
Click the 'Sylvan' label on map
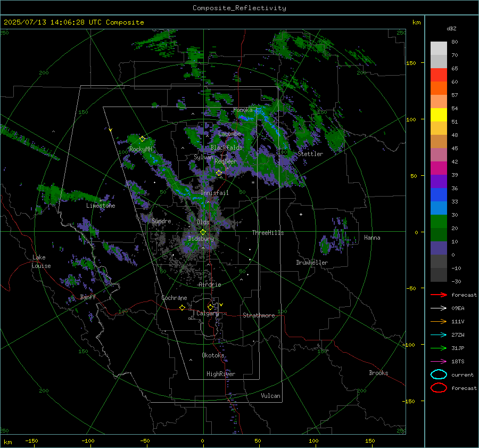coord(203,157)
